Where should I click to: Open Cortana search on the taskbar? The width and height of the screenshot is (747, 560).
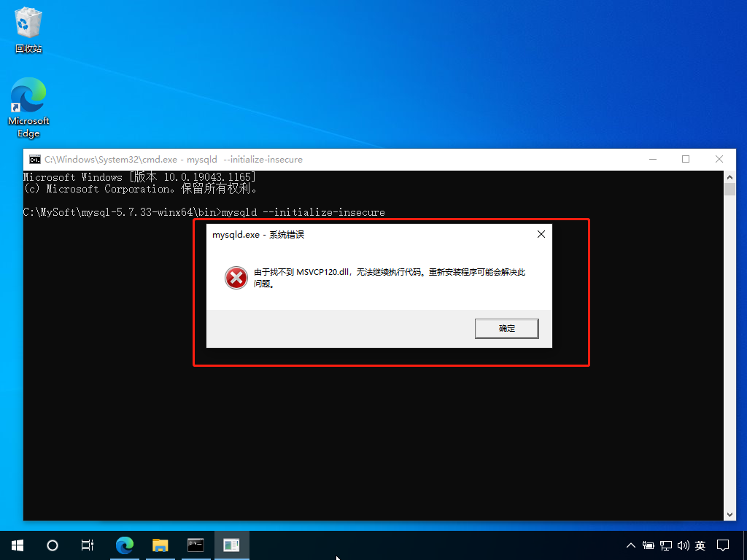tap(52, 545)
